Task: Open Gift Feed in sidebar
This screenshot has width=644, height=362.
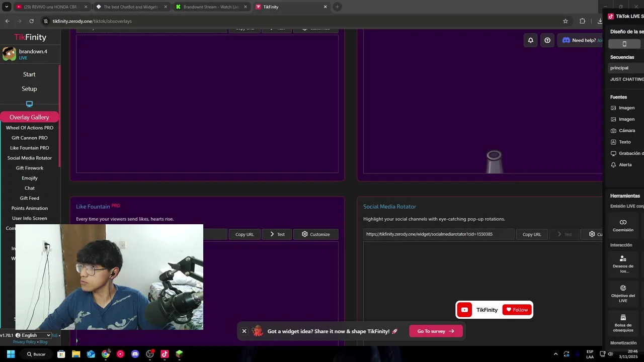Action: tap(30, 198)
